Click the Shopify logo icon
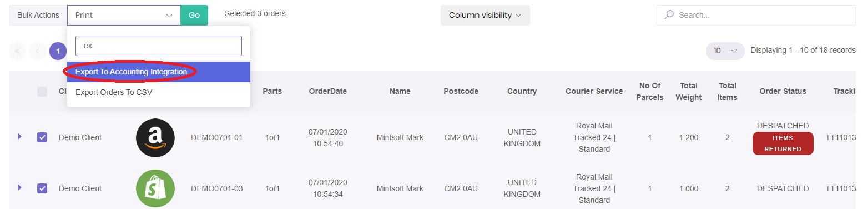This screenshot has height=209, width=868. [155, 188]
